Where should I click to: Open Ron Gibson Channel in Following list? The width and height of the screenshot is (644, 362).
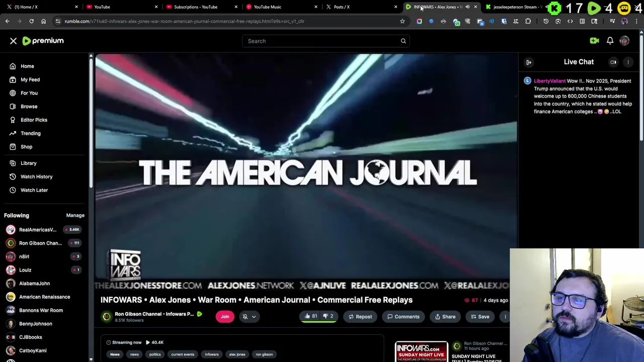click(x=40, y=243)
